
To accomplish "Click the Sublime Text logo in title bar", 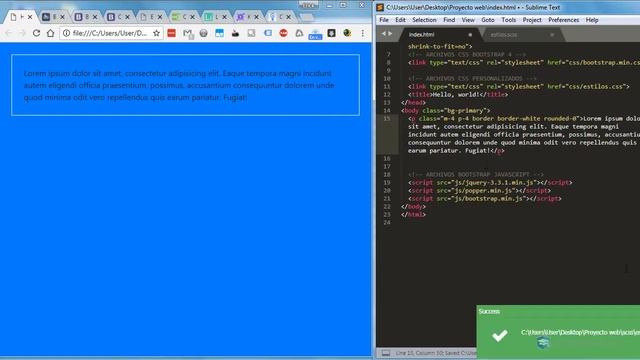I will click(380, 7).
